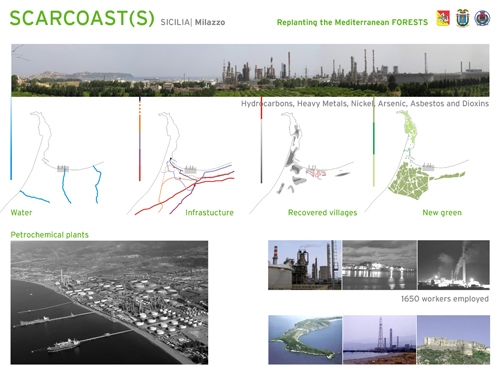
Task: Click the Sicily flag emblem icon
Action: (443, 18)
